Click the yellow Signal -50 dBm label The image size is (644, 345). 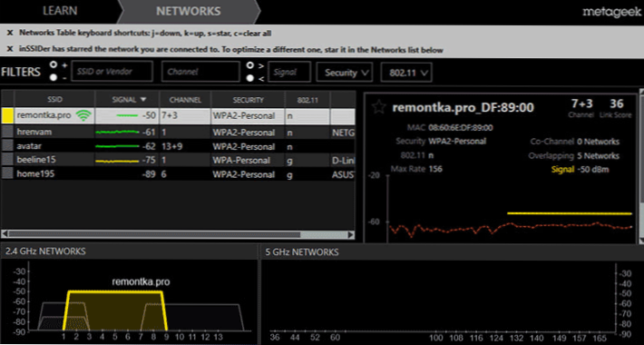point(580,170)
